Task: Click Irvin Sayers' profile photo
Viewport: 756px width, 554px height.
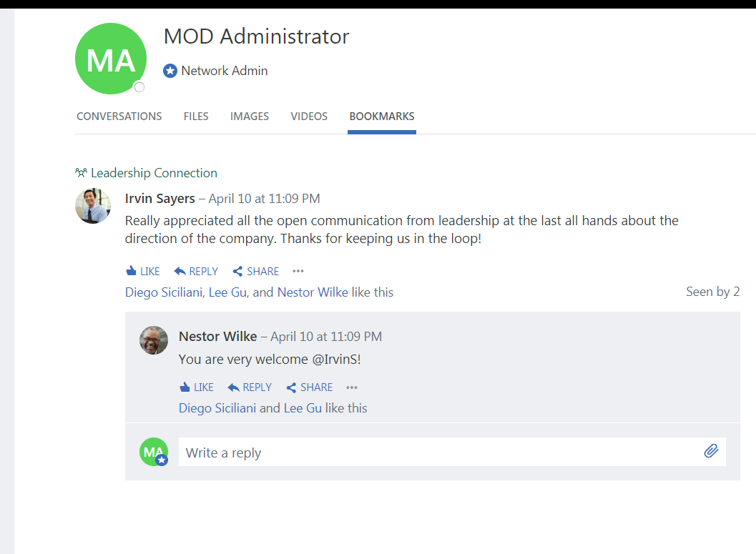Action: 93,206
